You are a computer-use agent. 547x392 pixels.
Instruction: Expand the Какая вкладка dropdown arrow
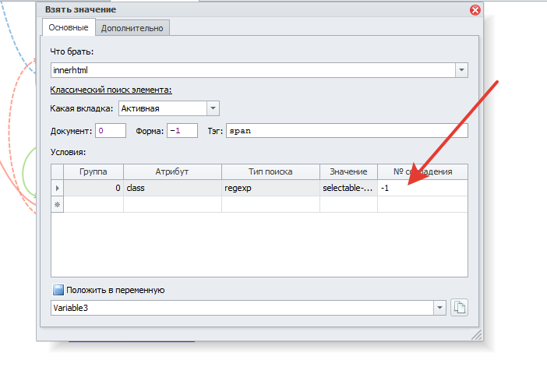213,108
